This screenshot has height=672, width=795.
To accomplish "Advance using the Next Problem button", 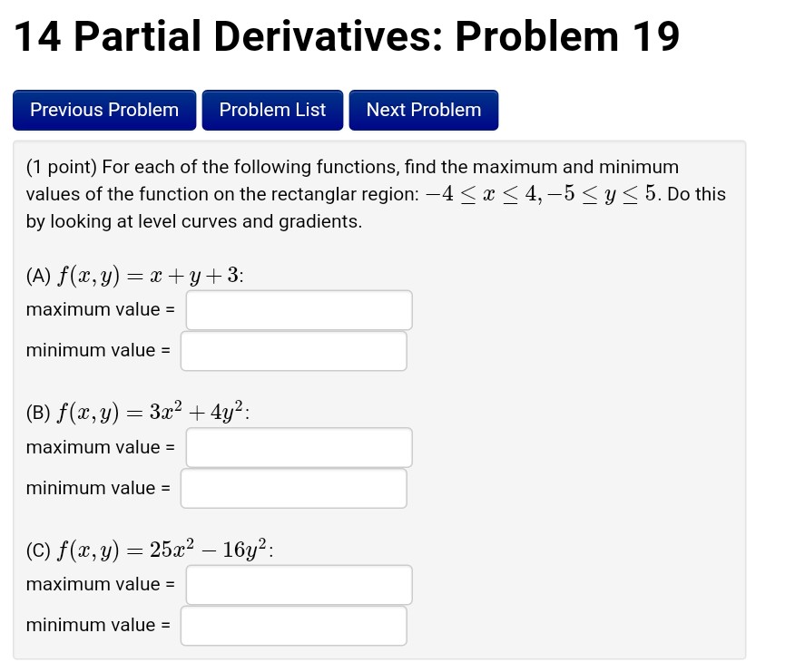I will pos(423,110).
